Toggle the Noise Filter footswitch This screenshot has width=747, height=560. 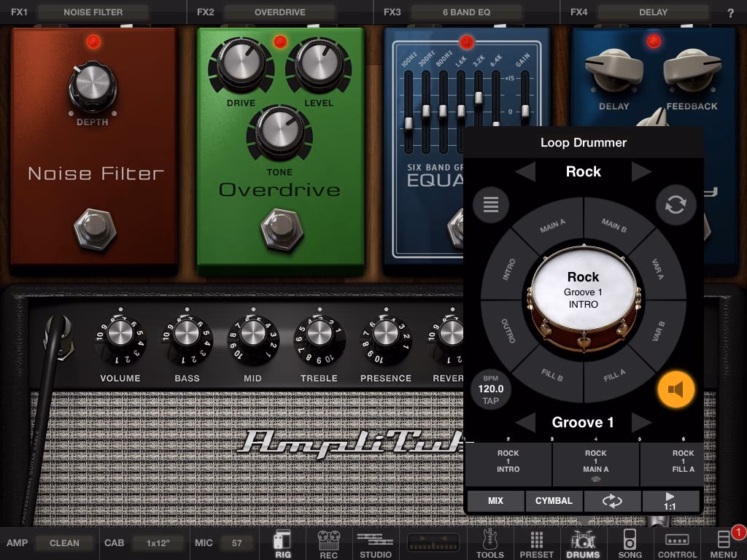pyautogui.click(x=95, y=230)
